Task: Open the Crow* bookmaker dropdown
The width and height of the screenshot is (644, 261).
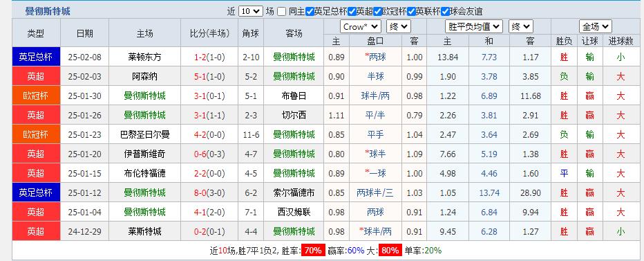Action: click(360, 27)
